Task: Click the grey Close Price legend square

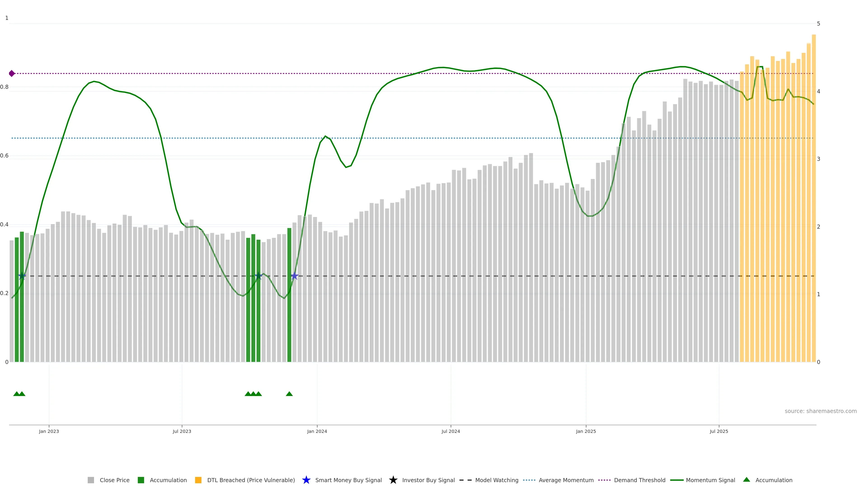Action: (x=91, y=480)
